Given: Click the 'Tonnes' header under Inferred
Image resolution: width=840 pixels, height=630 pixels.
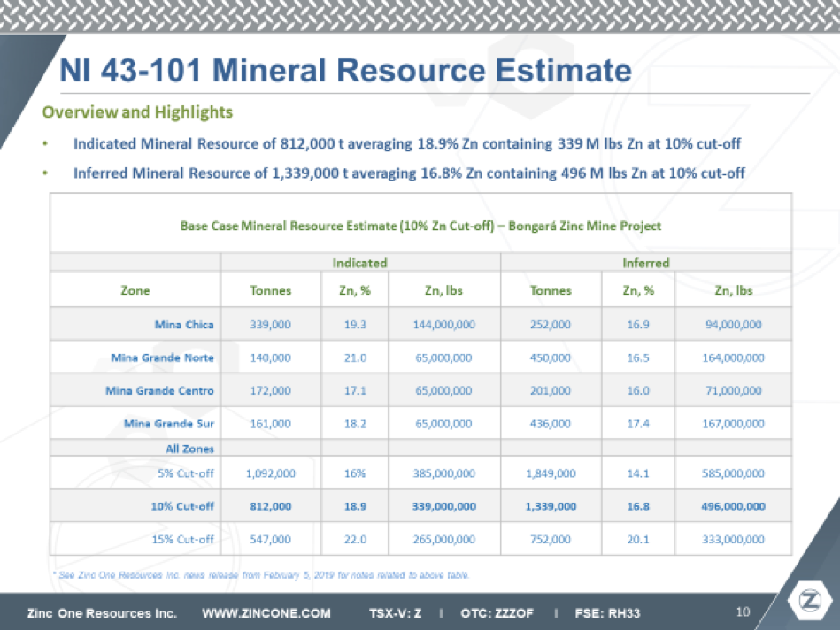Looking at the screenshot, I should 551,290.
